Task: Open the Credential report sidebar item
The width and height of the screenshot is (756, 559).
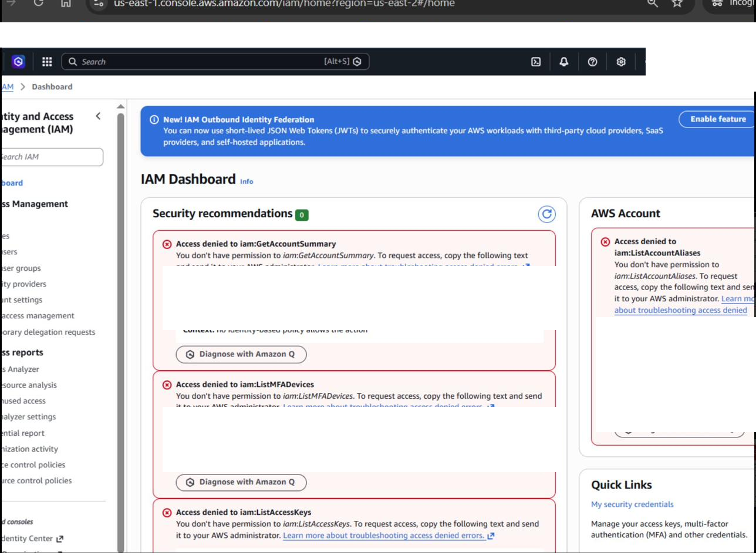Action: (x=22, y=433)
